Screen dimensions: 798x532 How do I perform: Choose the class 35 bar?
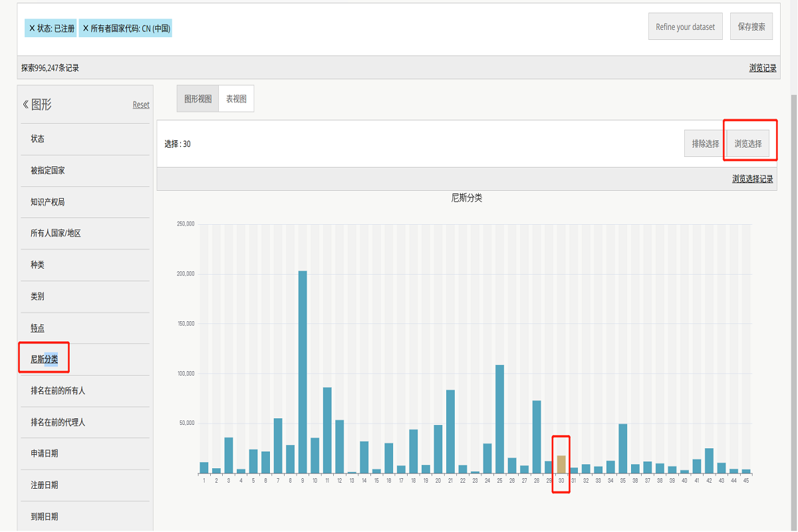[623, 448]
